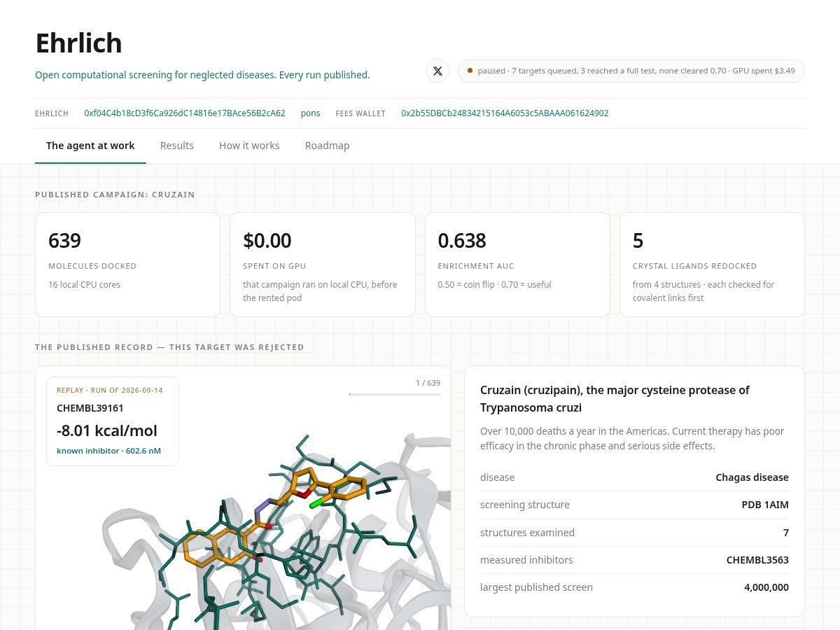Image resolution: width=840 pixels, height=630 pixels.
Task: Click the Chagas disease value
Action: tap(752, 477)
